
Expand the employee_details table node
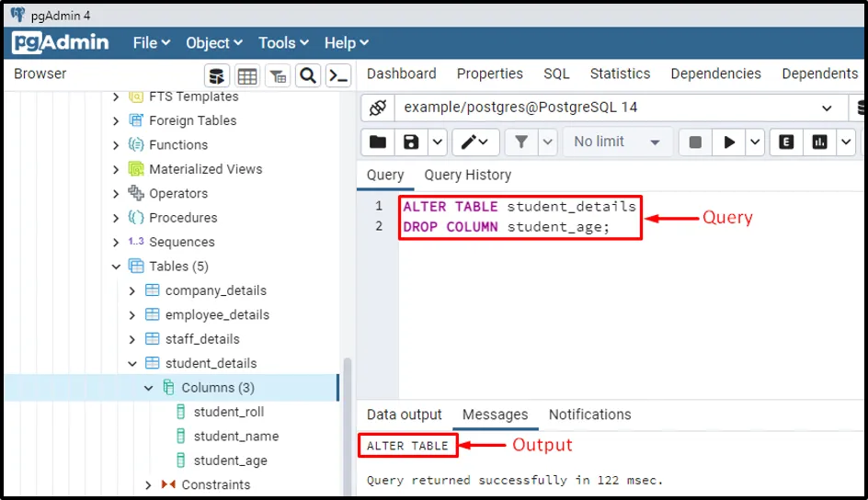tap(132, 314)
